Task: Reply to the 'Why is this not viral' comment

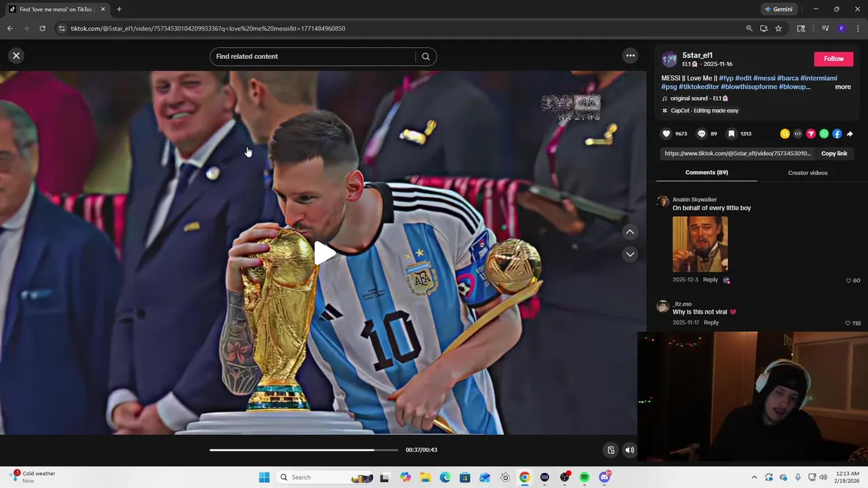Action: (x=711, y=323)
